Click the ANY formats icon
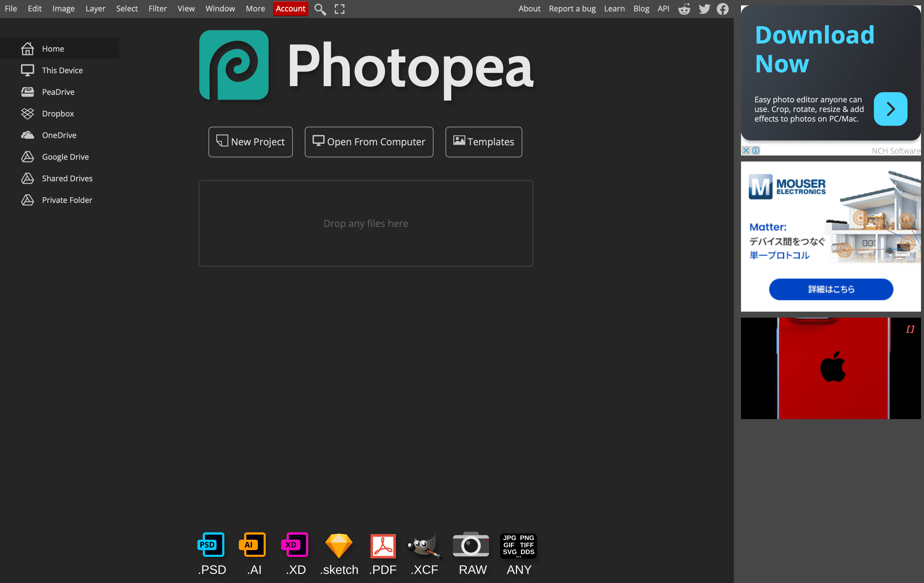The image size is (924, 583). tap(518, 545)
